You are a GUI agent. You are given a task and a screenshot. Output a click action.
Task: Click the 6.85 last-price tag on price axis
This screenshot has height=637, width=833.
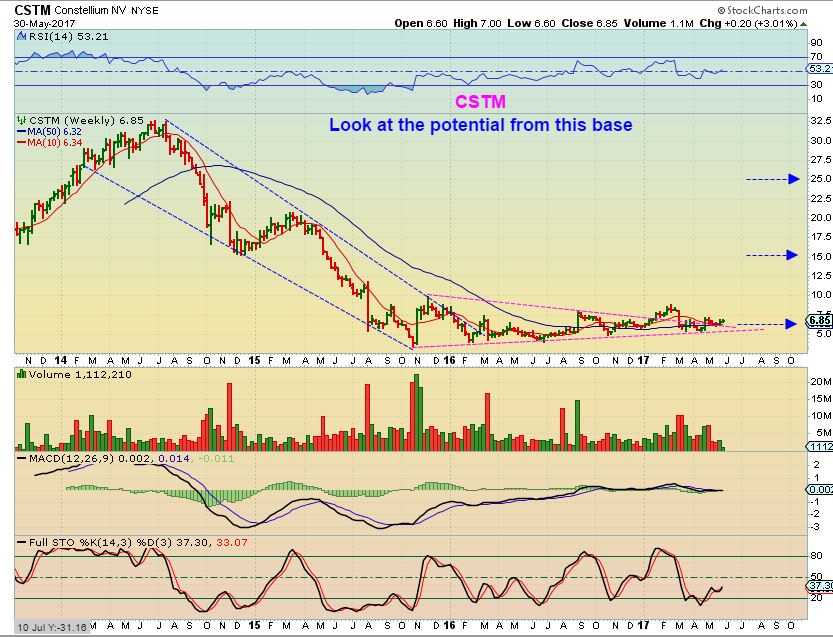[x=820, y=320]
